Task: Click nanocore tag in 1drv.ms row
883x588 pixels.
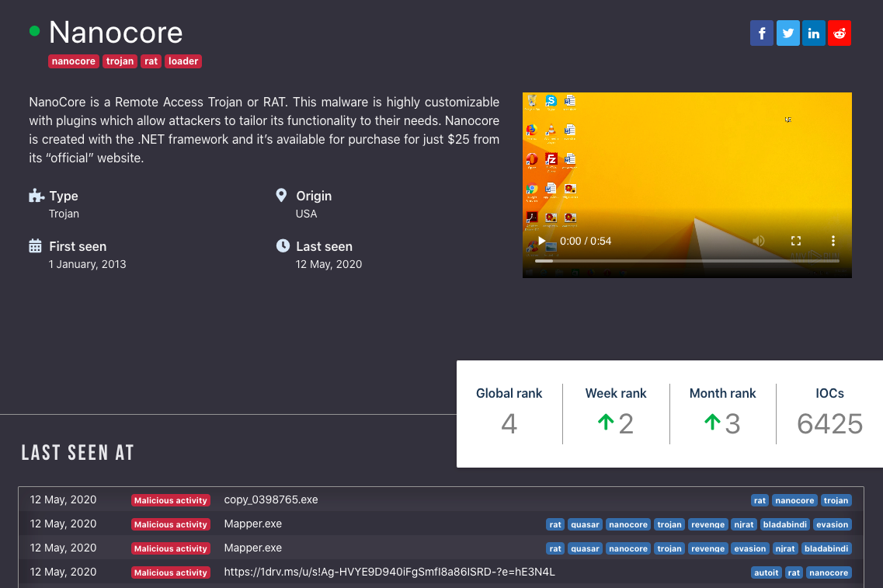Action: click(x=829, y=572)
